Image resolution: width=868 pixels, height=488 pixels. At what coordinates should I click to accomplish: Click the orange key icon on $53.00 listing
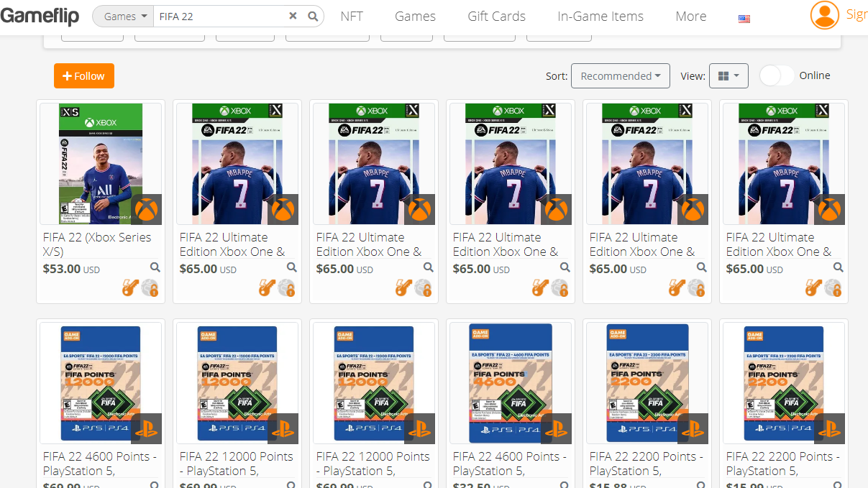tap(129, 288)
